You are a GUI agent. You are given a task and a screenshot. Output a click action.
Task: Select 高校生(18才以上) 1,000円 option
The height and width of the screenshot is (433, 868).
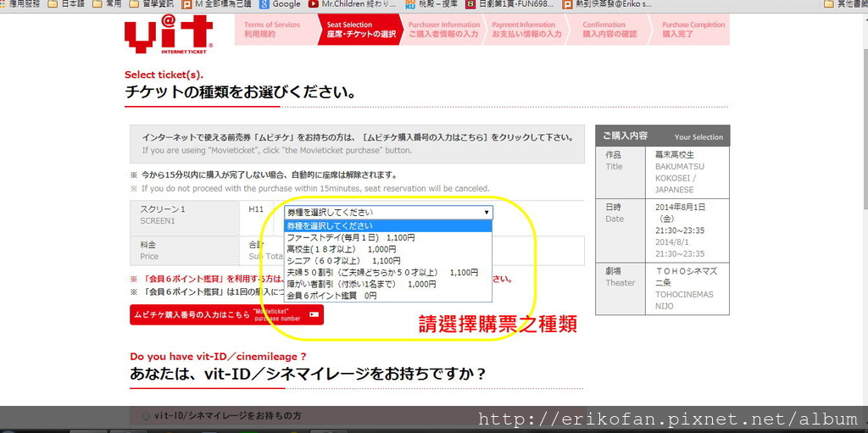click(x=388, y=249)
